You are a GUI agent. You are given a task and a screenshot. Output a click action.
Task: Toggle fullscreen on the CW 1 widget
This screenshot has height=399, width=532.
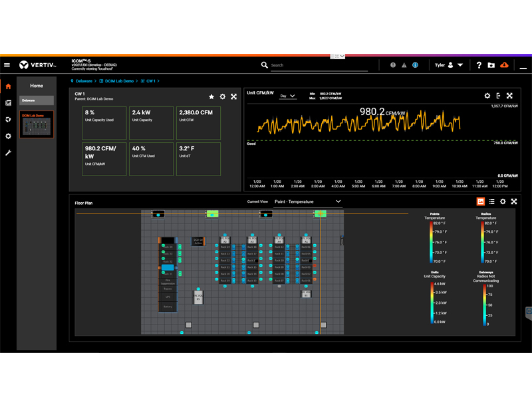(233, 96)
